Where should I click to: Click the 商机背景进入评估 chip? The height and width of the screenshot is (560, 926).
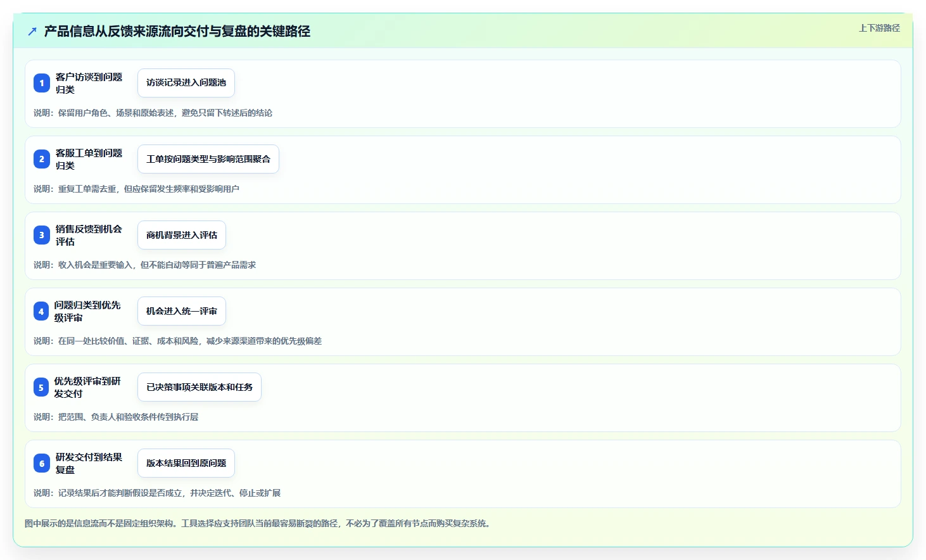[182, 235]
